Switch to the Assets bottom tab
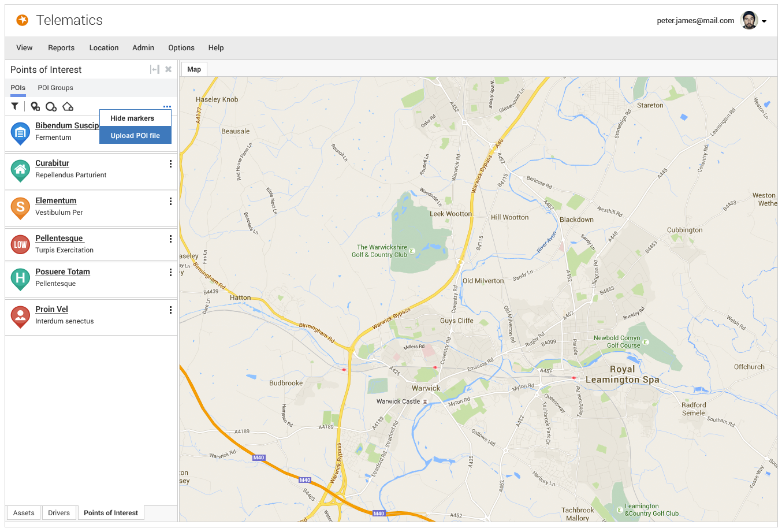 (24, 513)
